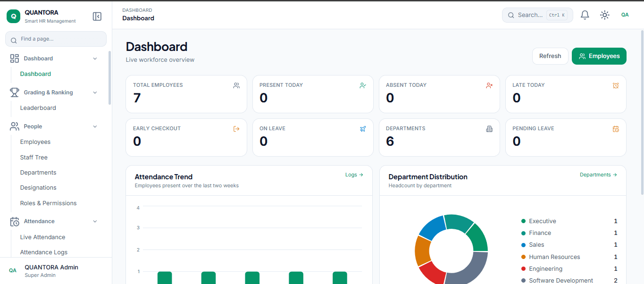This screenshot has height=284, width=644.
Task: Follow the Logs link in Attendance Trend
Action: point(354,175)
